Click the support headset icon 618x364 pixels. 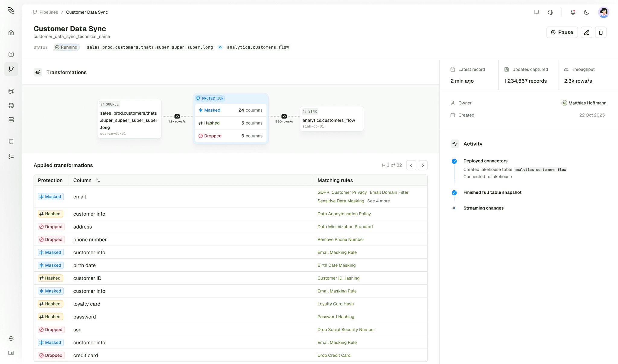coord(550,12)
